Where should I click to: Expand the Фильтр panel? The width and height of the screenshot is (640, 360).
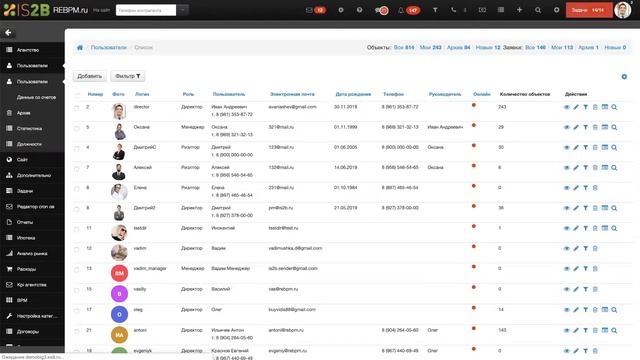pyautogui.click(x=128, y=76)
